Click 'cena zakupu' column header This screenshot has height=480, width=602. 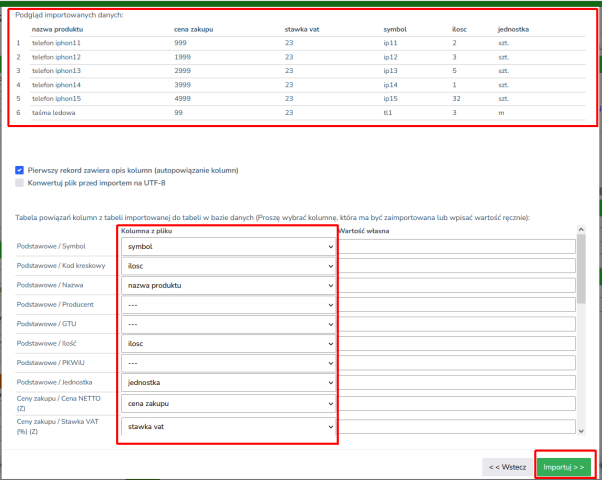(194, 29)
